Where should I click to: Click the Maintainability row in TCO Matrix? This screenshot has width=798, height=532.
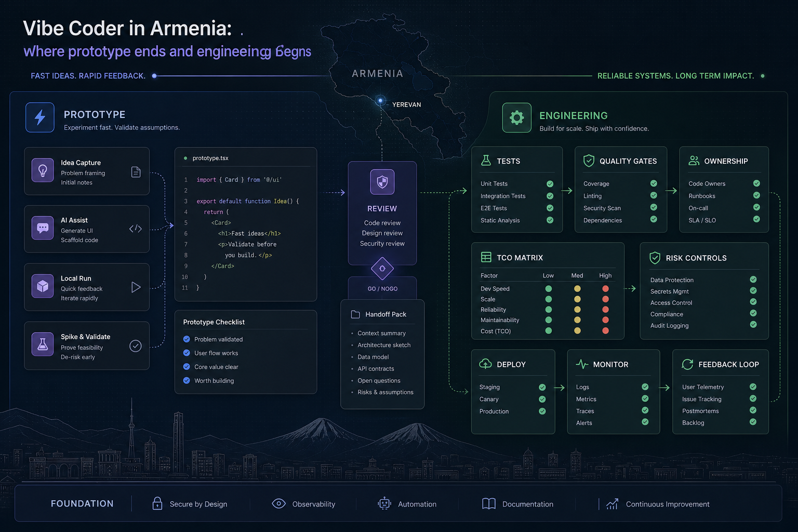[x=545, y=320]
